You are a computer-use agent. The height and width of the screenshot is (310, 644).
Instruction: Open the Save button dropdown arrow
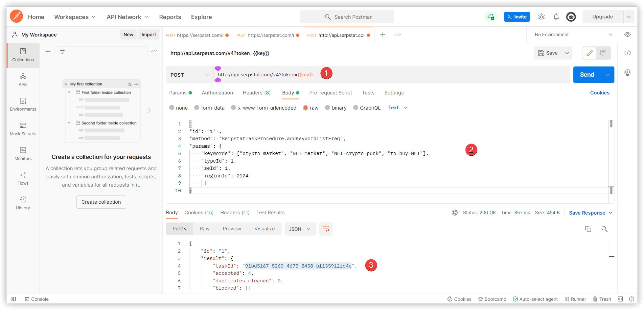point(567,53)
